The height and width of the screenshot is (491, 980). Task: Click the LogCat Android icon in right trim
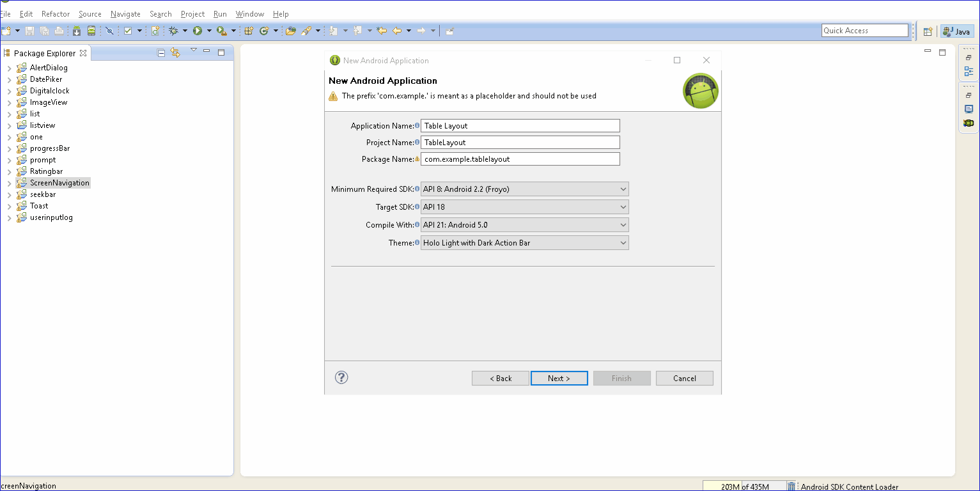click(x=968, y=123)
